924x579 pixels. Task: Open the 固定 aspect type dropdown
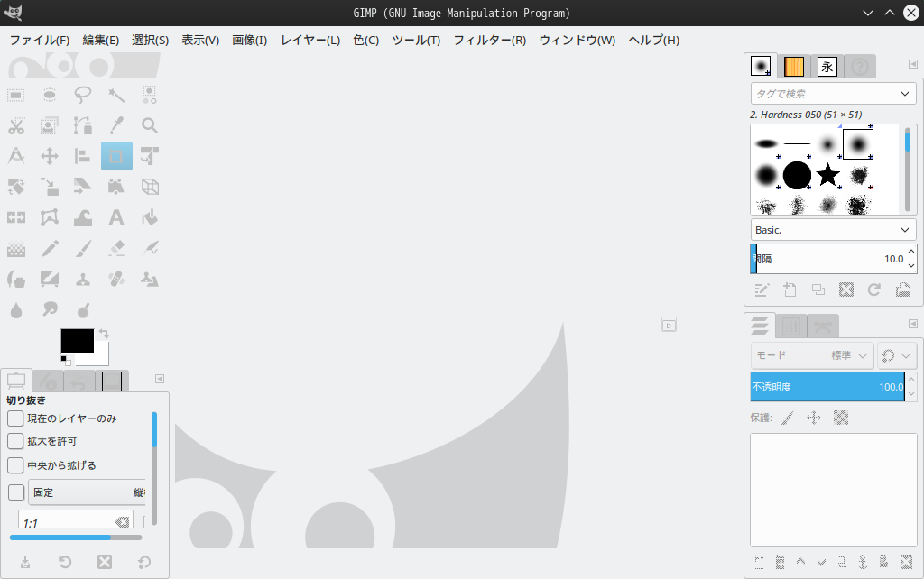click(x=87, y=492)
